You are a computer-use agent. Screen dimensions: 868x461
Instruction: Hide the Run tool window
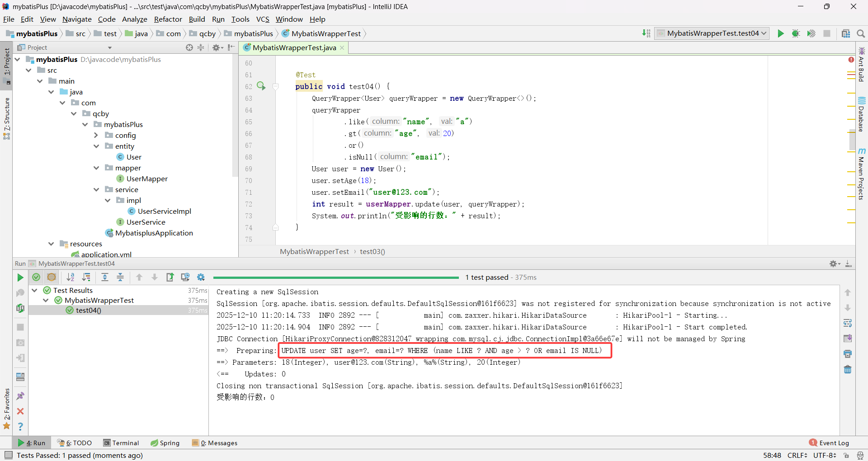[849, 263]
